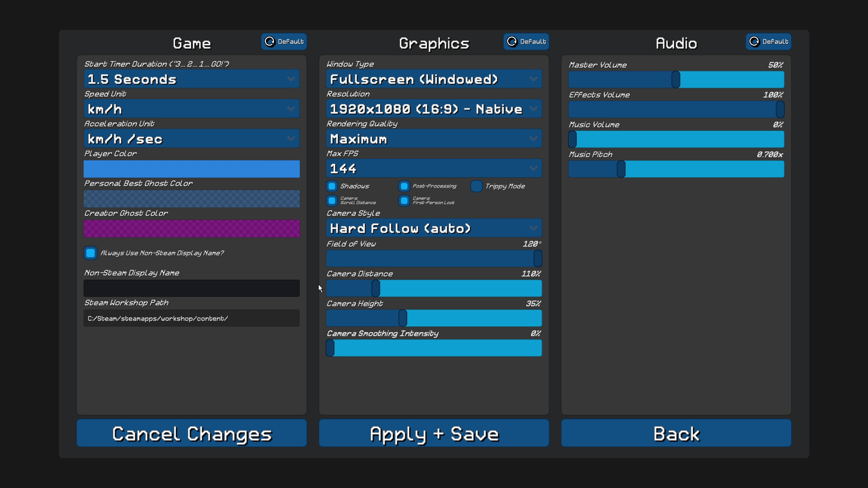Toggle Always Use Non-Steam Display Name
Image resolution: width=868 pixels, height=488 pixels.
[90, 253]
